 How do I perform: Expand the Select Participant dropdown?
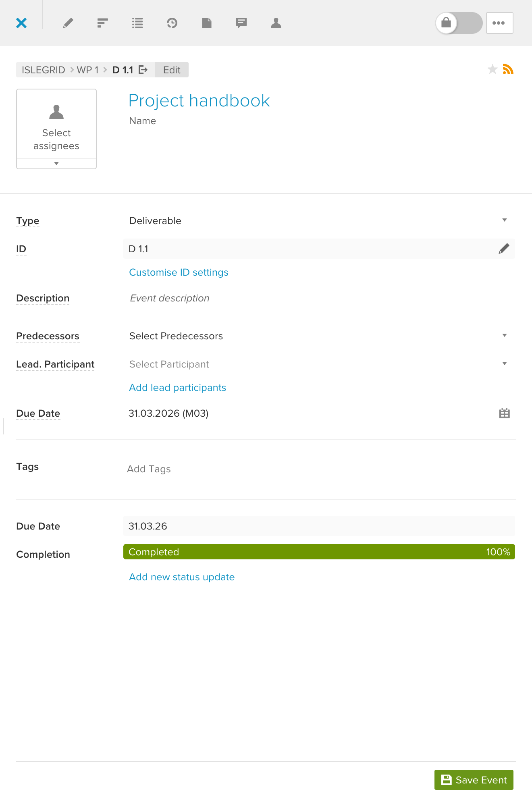tap(318, 364)
